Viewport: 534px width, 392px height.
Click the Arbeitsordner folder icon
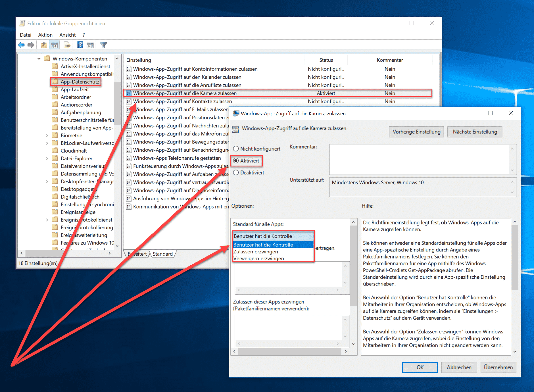55,97
